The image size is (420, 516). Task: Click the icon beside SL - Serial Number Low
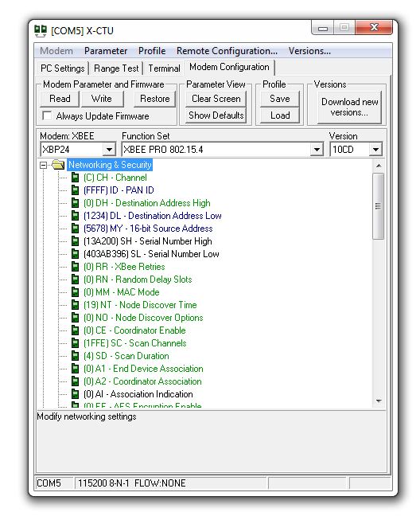(76, 254)
